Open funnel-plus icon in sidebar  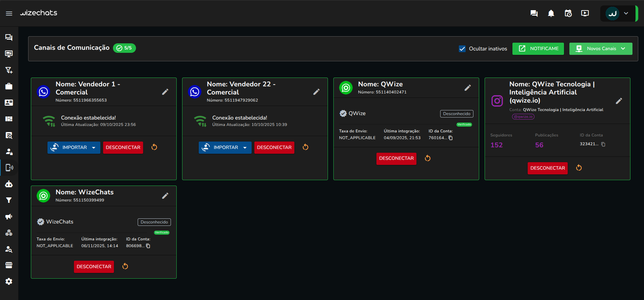pos(9,70)
